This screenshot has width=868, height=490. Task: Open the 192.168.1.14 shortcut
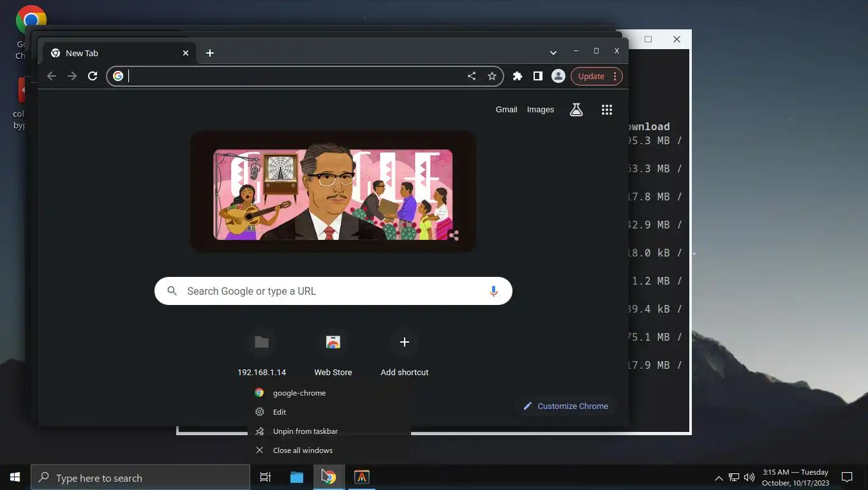click(262, 353)
